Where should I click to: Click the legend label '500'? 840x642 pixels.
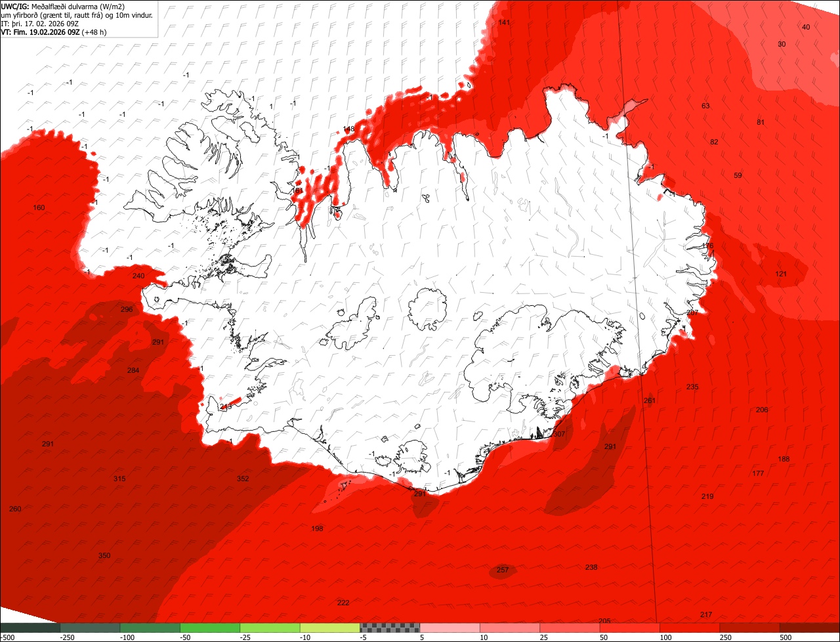pyautogui.click(x=786, y=637)
